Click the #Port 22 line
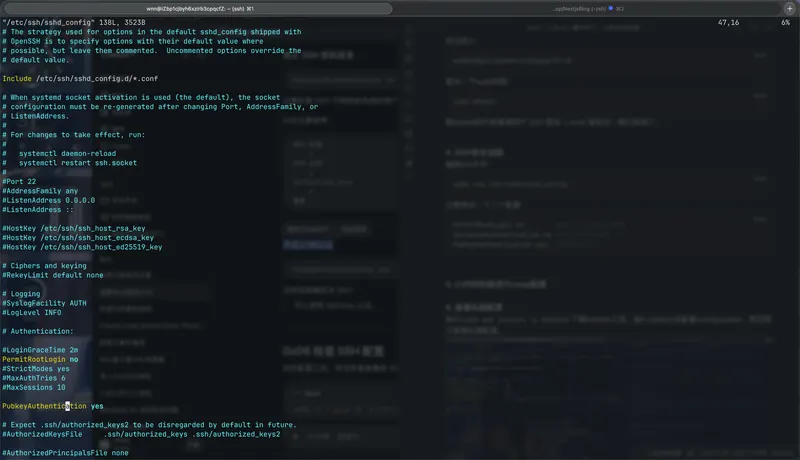Image resolution: width=800 pixels, height=460 pixels. tap(19, 182)
